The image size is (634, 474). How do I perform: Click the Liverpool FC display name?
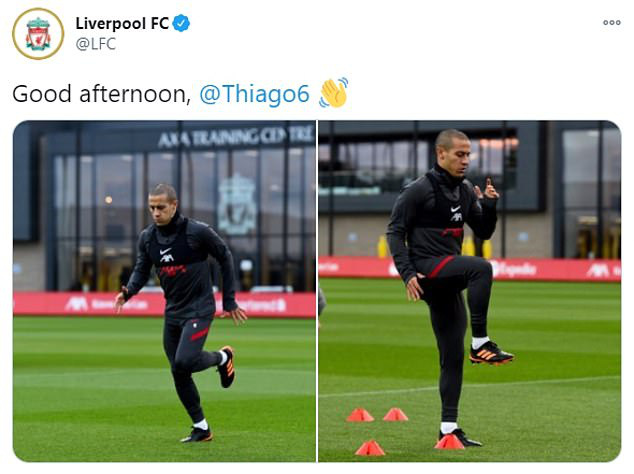coord(122,23)
